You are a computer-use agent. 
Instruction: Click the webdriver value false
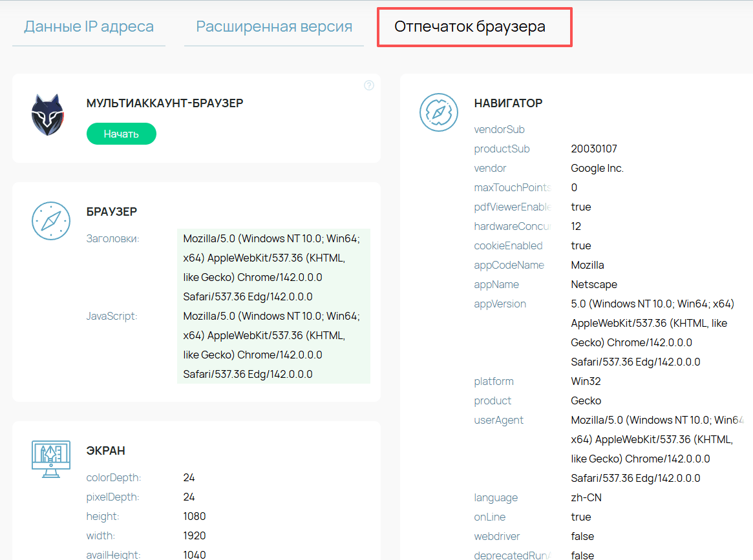pos(582,537)
